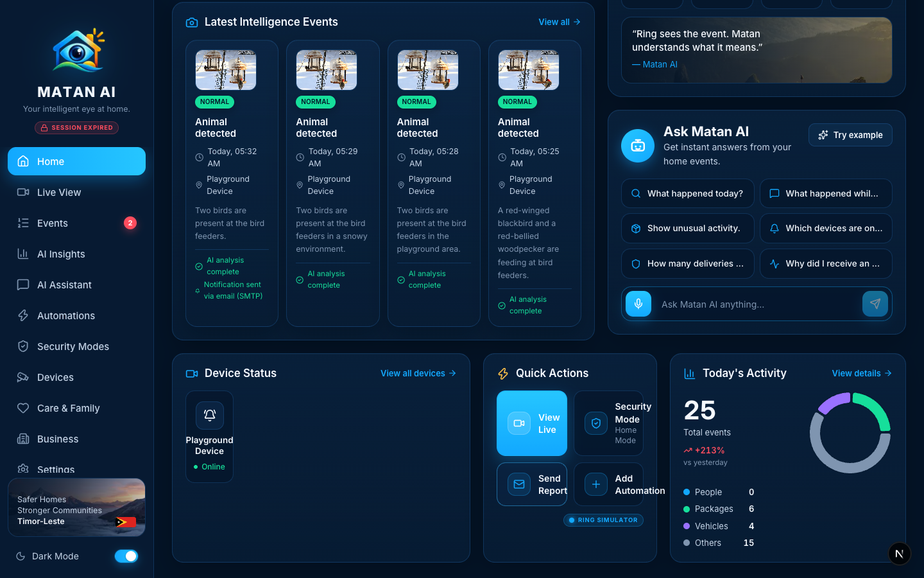924x578 pixels.
Task: Open the 05:25 AM animal detected thumbnail
Action: point(529,70)
